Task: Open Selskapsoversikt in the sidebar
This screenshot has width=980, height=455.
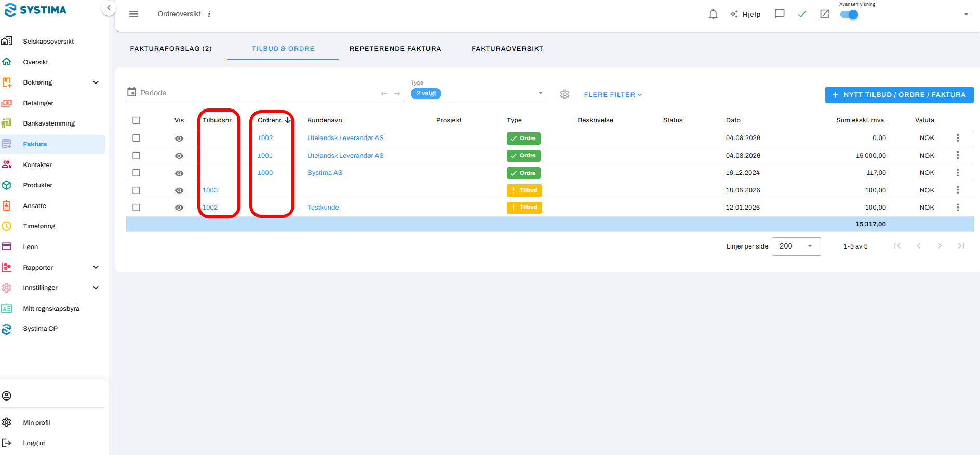Action: pyautogui.click(x=48, y=41)
